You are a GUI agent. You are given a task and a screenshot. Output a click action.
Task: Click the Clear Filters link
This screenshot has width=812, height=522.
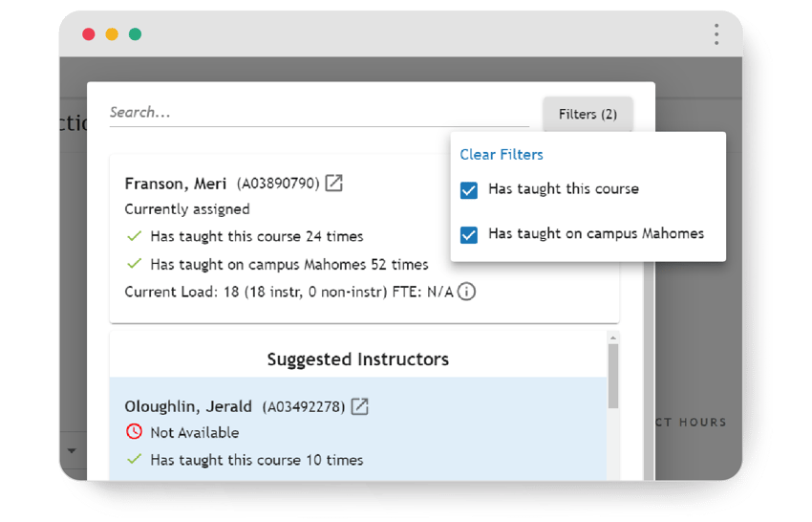coord(502,155)
